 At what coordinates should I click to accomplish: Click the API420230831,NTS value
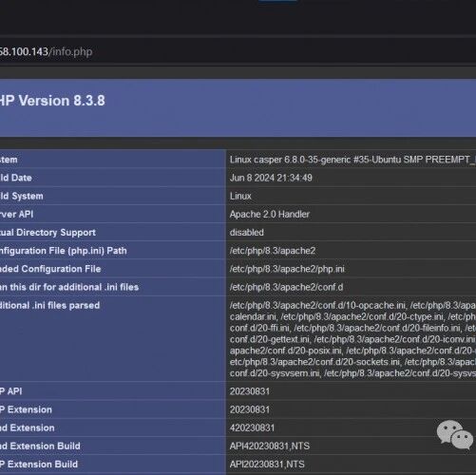pyautogui.click(x=270, y=446)
